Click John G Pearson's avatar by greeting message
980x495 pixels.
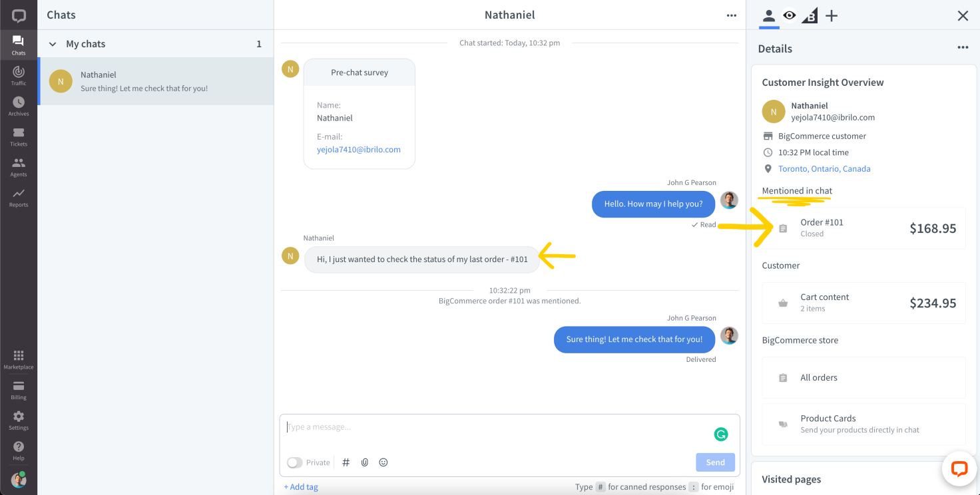coord(730,200)
